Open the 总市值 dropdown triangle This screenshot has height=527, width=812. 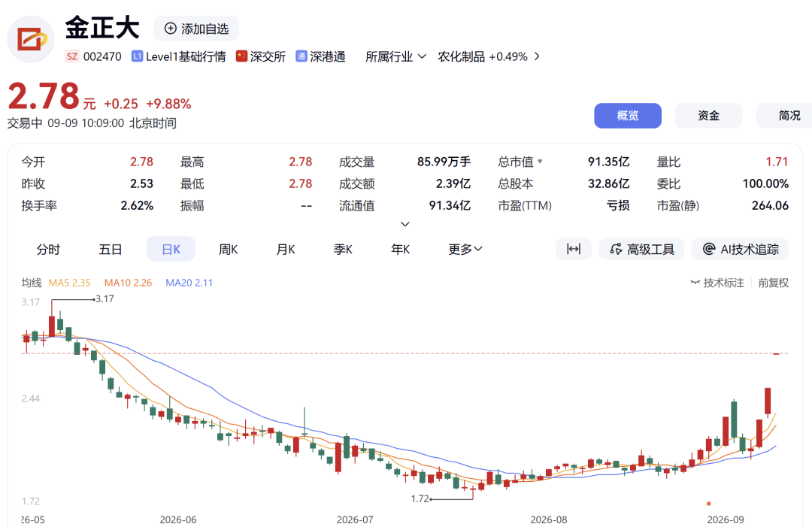540,162
